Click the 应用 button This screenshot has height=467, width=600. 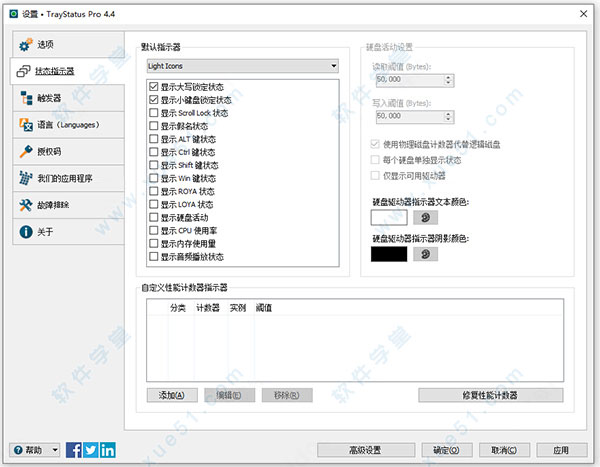pos(562,450)
